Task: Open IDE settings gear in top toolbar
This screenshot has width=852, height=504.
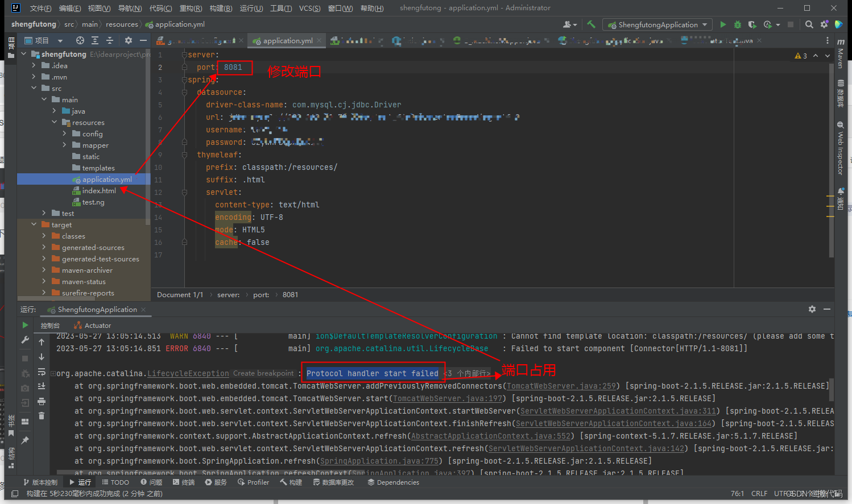Action: (824, 24)
